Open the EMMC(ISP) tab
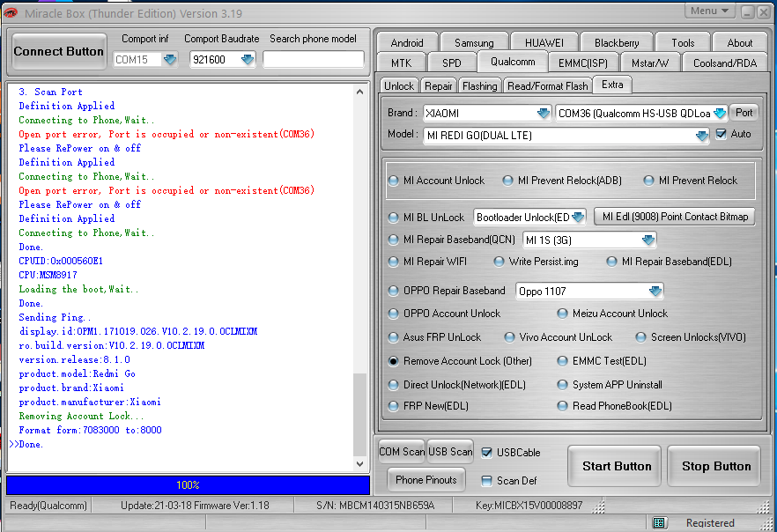The width and height of the screenshot is (777, 532). click(x=583, y=63)
